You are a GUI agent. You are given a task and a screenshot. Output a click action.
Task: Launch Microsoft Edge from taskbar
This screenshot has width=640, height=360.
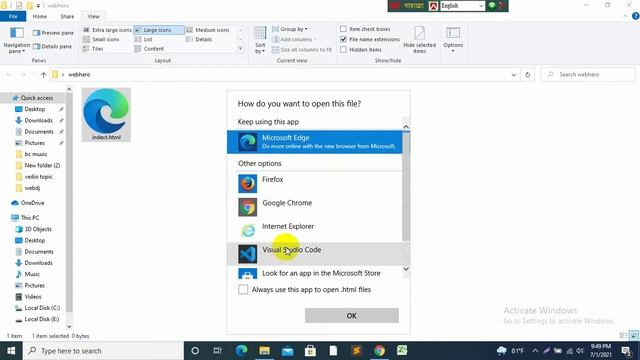(x=241, y=351)
